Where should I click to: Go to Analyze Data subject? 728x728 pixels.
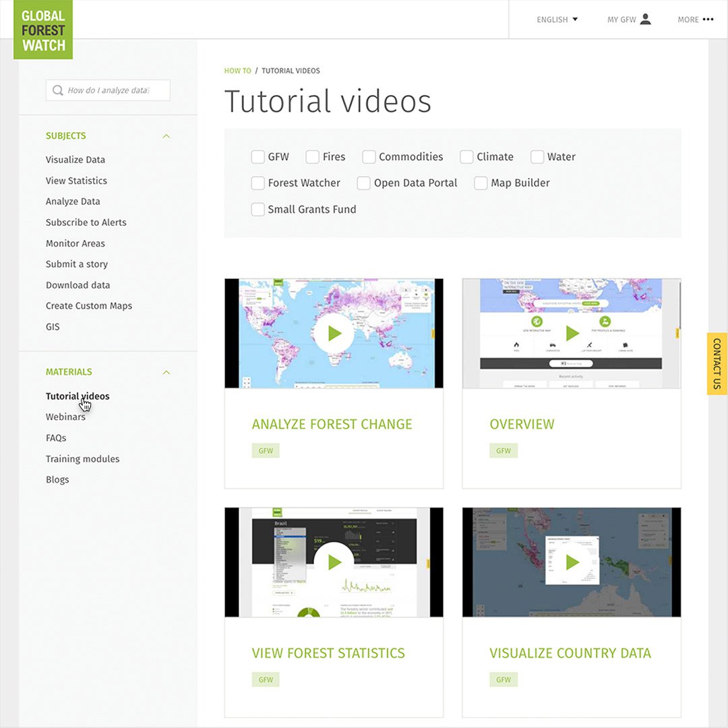[x=73, y=202]
